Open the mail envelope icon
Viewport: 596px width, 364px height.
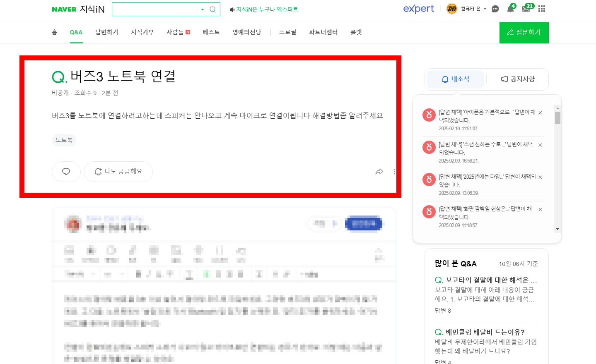tap(526, 9)
